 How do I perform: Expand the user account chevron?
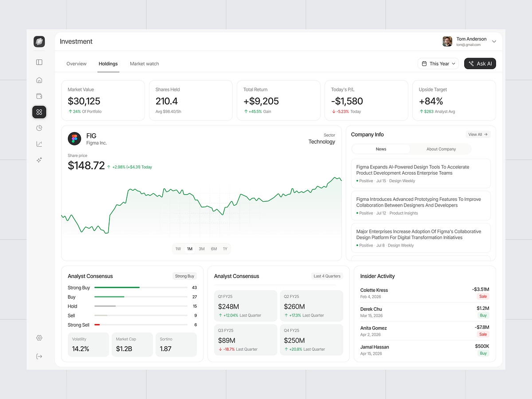494,42
